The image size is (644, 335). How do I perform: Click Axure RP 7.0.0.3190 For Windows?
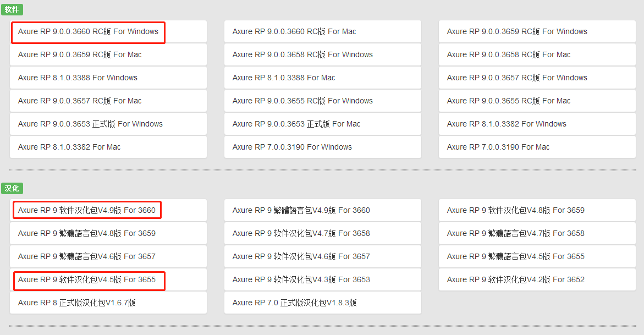[322, 147]
